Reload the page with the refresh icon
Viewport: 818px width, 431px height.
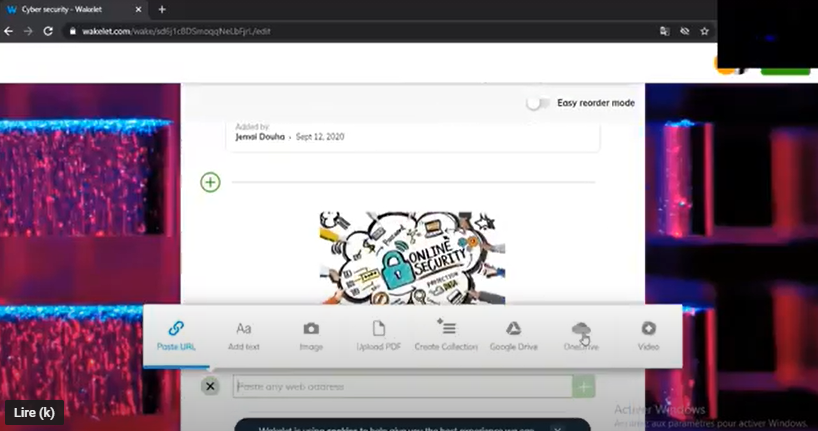pyautogui.click(x=48, y=31)
